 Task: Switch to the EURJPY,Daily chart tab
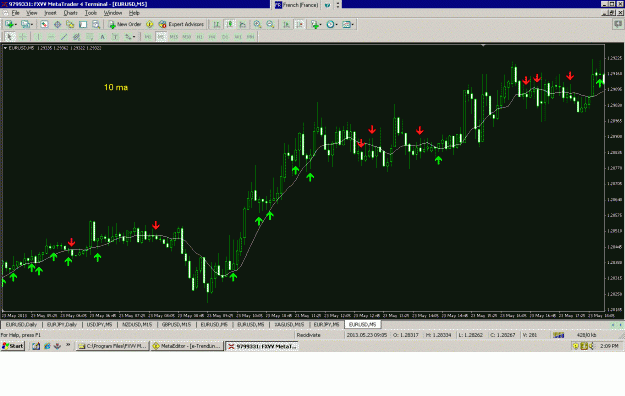[62, 325]
